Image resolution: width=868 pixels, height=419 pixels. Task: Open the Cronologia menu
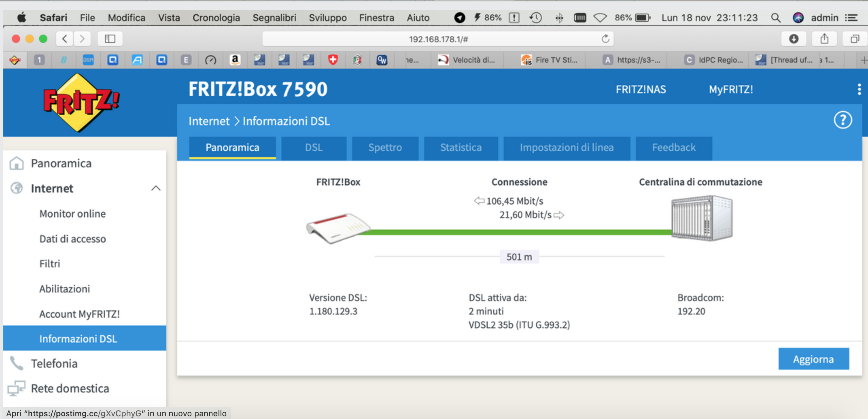click(216, 18)
